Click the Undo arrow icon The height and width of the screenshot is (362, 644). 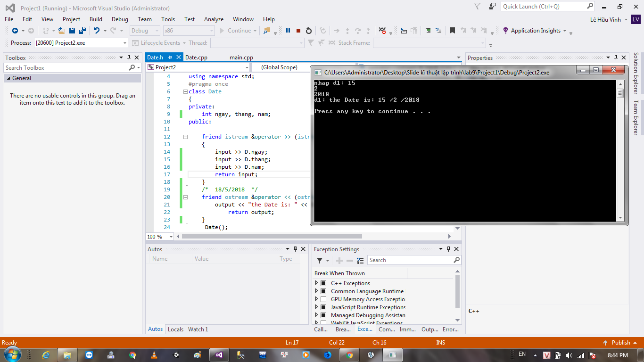pos(96,31)
